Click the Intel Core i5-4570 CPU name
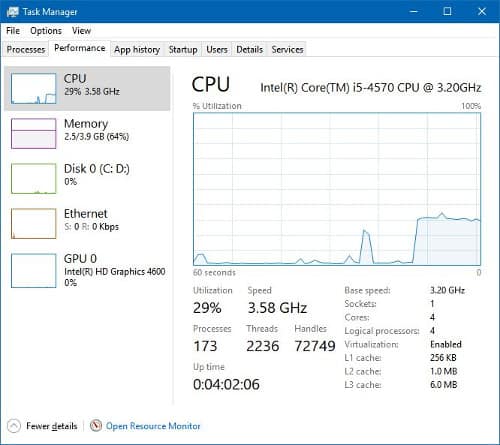Screen dimensions: 500x445 371,88
